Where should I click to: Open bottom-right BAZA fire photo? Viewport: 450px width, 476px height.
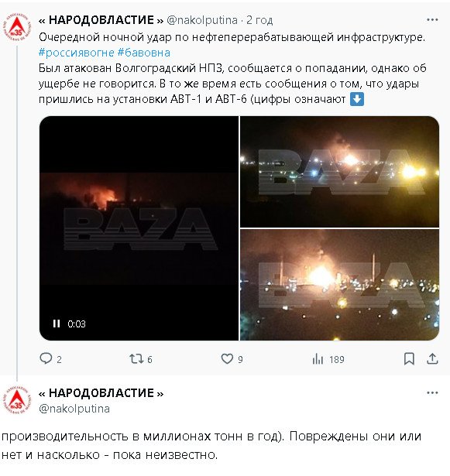(339, 285)
